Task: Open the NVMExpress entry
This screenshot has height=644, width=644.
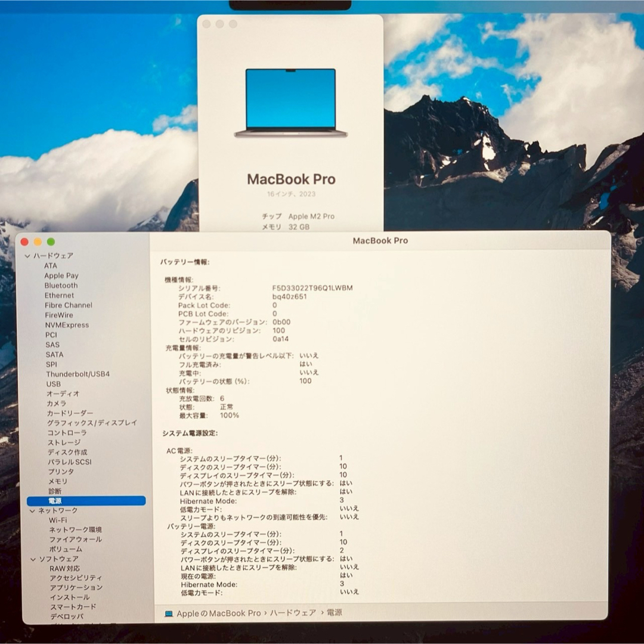Action: click(67, 325)
